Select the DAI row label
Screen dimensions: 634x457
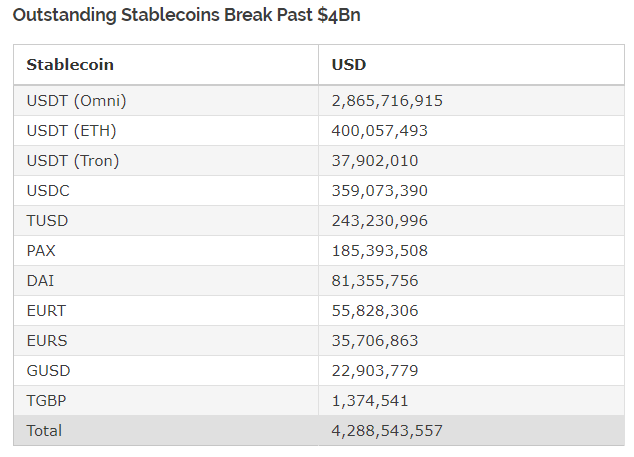[40, 280]
